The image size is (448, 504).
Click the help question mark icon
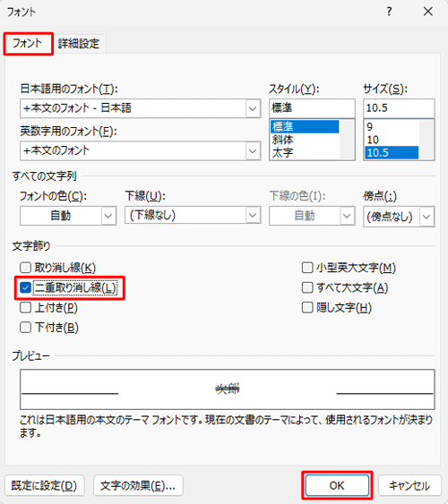(389, 12)
